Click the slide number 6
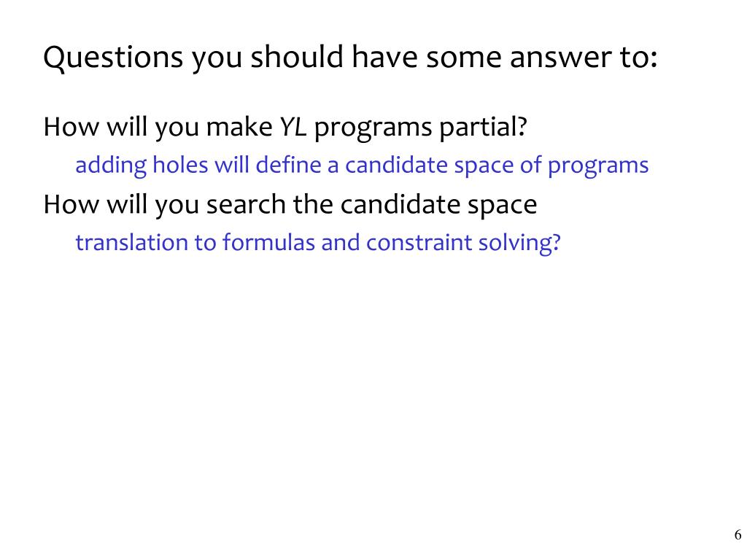747x560 pixels. coord(738,534)
